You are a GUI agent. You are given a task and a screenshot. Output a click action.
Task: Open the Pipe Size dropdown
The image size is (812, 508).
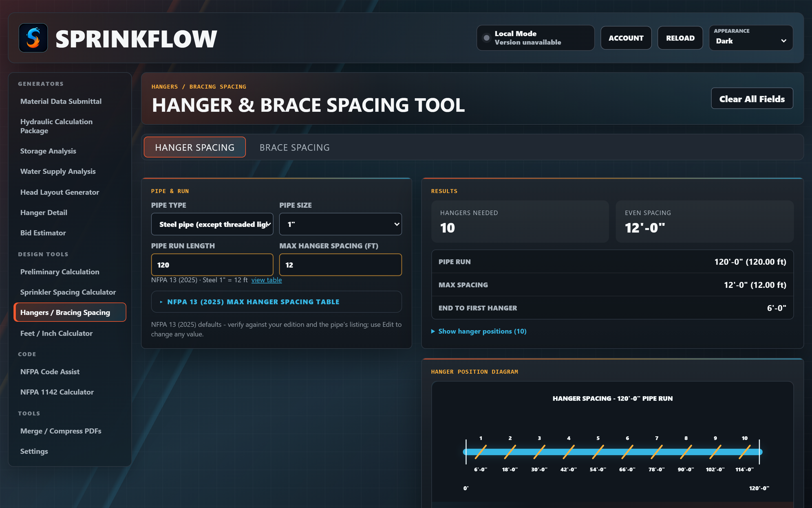click(340, 224)
